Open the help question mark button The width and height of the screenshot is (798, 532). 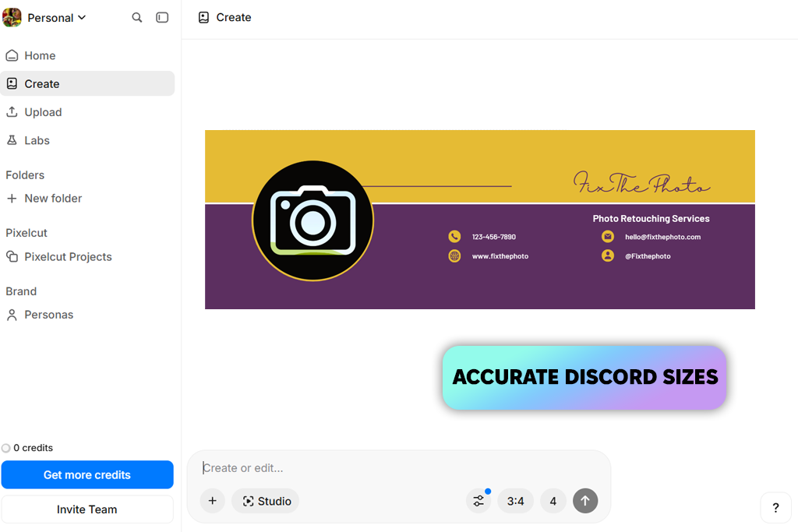pyautogui.click(x=775, y=508)
